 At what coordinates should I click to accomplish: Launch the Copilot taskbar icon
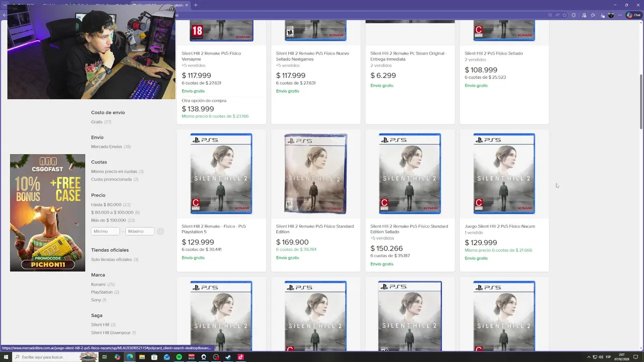click(x=117, y=357)
